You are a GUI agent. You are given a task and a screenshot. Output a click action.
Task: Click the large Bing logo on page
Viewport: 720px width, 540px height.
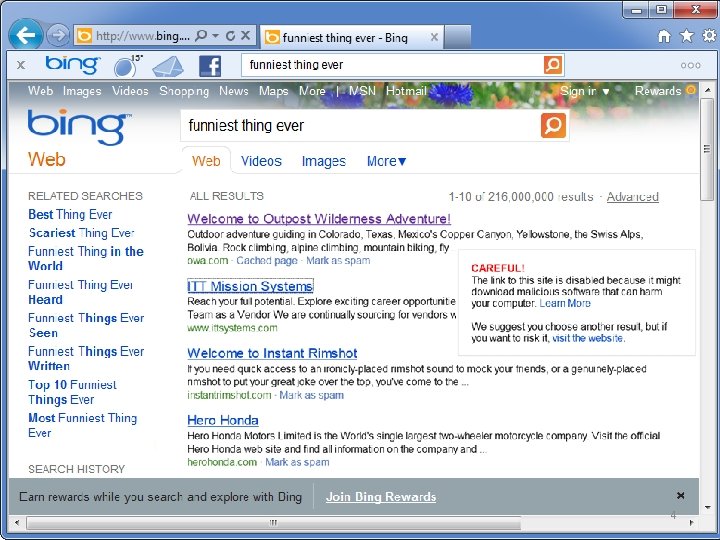79,126
